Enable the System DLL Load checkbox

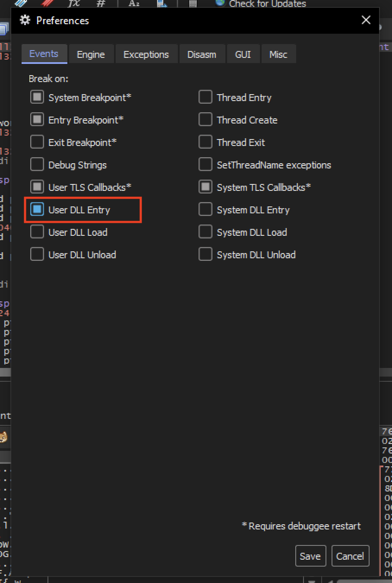(205, 232)
